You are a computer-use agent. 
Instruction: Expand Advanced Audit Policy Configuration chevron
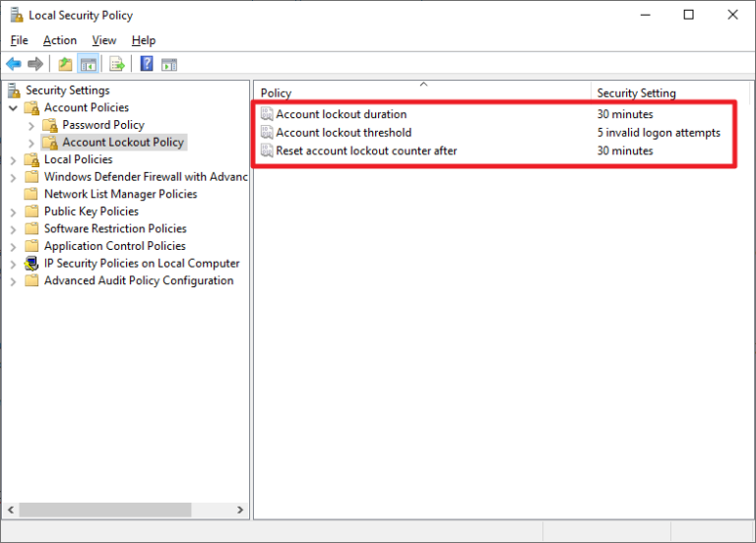pos(13,282)
